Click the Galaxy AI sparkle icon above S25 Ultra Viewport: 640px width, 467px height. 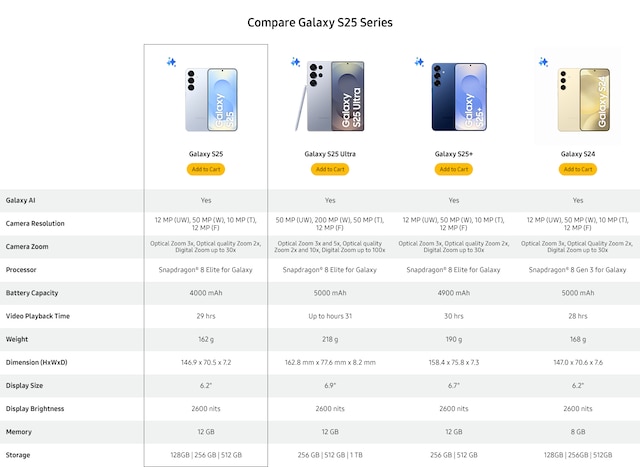[296, 62]
